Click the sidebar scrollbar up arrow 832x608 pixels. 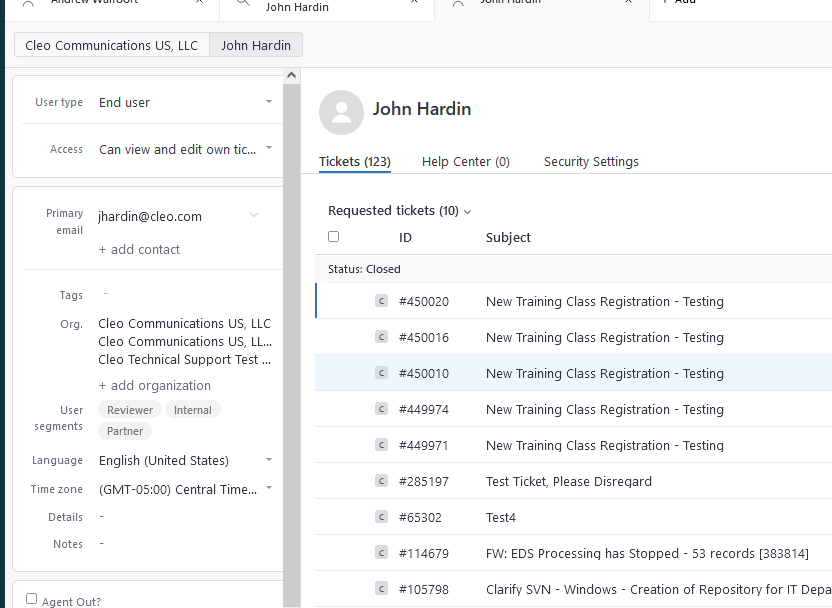coord(291,75)
